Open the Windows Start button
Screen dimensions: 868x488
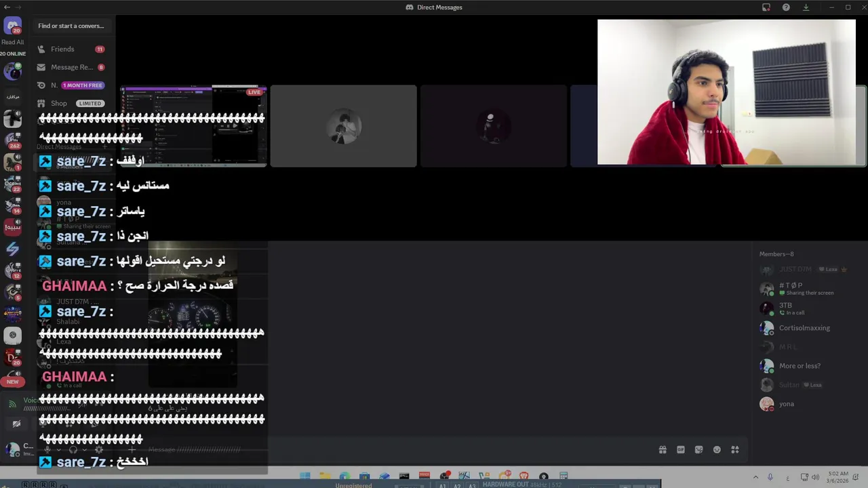tap(305, 476)
